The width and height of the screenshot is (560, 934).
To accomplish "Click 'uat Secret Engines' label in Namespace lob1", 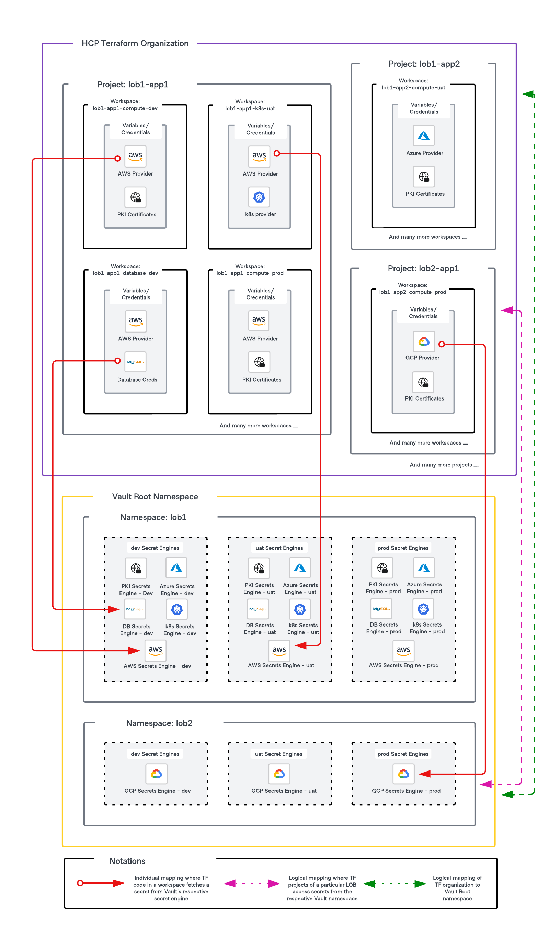I will tap(279, 548).
